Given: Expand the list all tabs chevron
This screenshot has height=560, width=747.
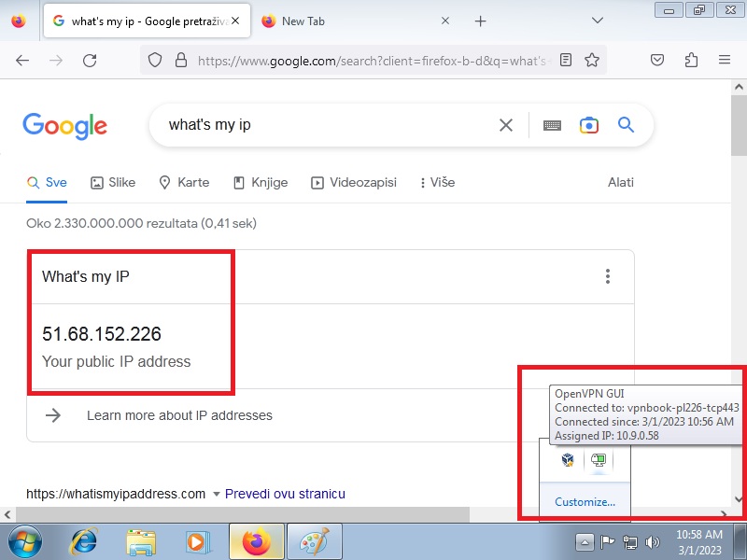Looking at the screenshot, I should (598, 21).
